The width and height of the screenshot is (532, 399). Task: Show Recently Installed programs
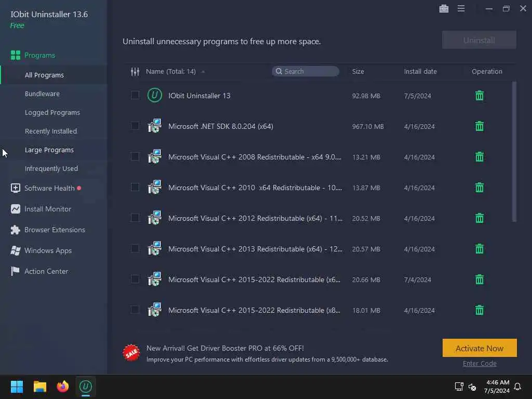pyautogui.click(x=51, y=131)
